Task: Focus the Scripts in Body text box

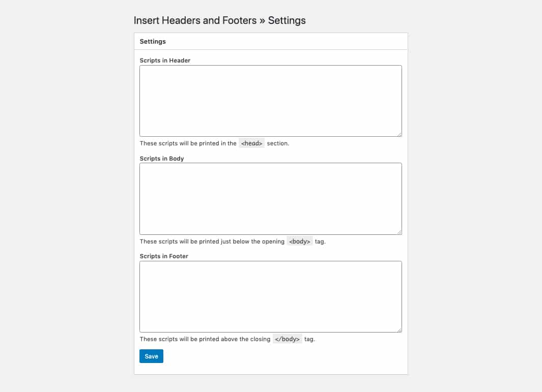Action: (271, 199)
